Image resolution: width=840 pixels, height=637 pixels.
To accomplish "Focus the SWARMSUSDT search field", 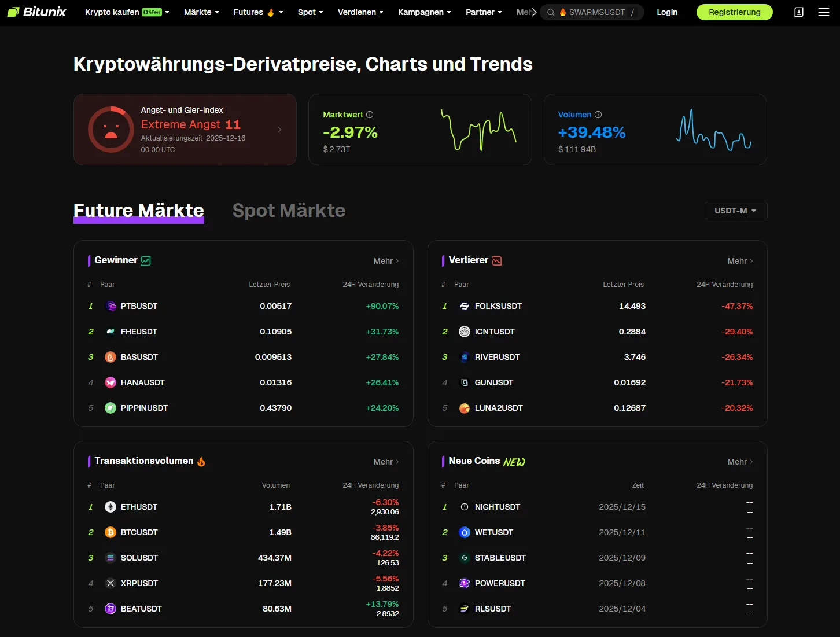I will [592, 12].
